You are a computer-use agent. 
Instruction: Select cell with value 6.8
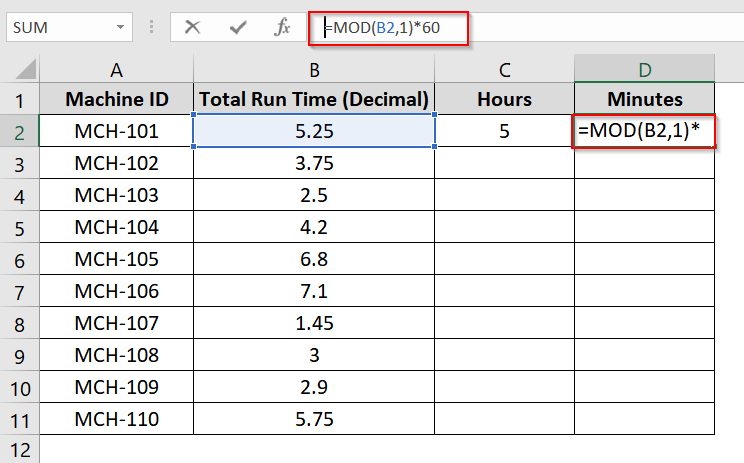(314, 259)
